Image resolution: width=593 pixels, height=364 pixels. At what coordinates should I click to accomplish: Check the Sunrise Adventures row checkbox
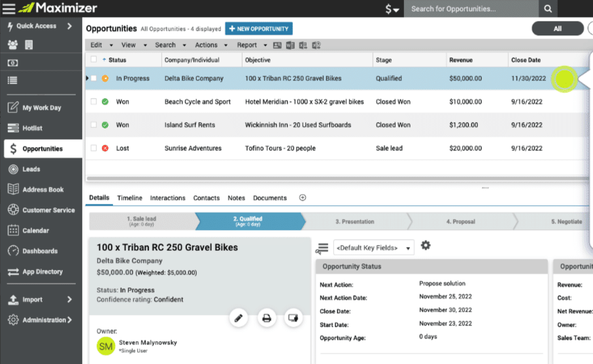(93, 148)
